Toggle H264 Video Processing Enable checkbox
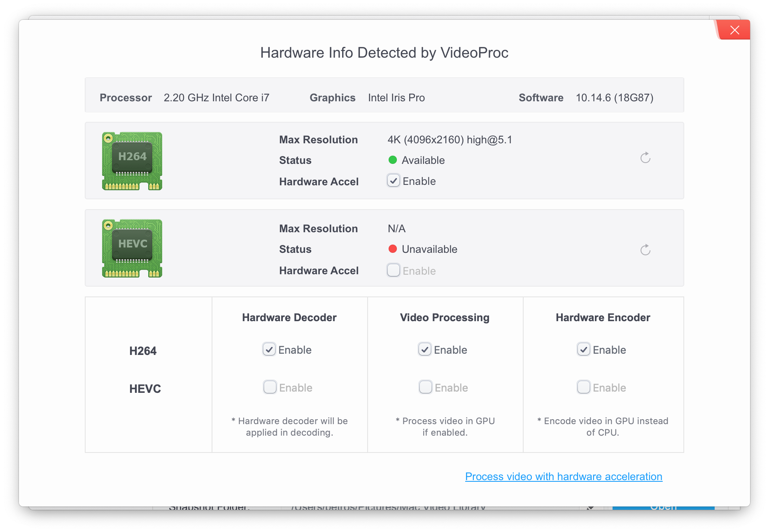Image resolution: width=769 pixels, height=532 pixels. pos(425,350)
